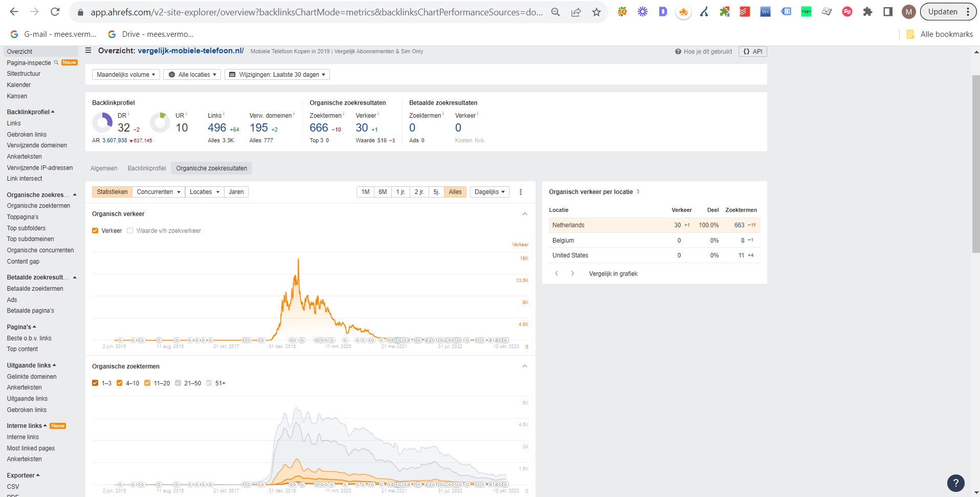Click the browser forward arrow
Image resolution: width=980 pixels, height=497 pixels.
(34, 12)
